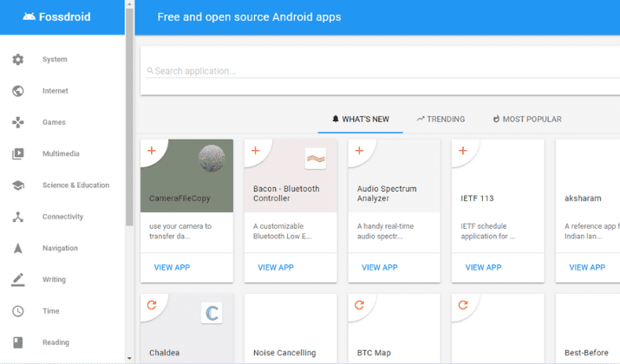Open the Internet globe icon
The height and width of the screenshot is (364, 620).
tap(18, 91)
